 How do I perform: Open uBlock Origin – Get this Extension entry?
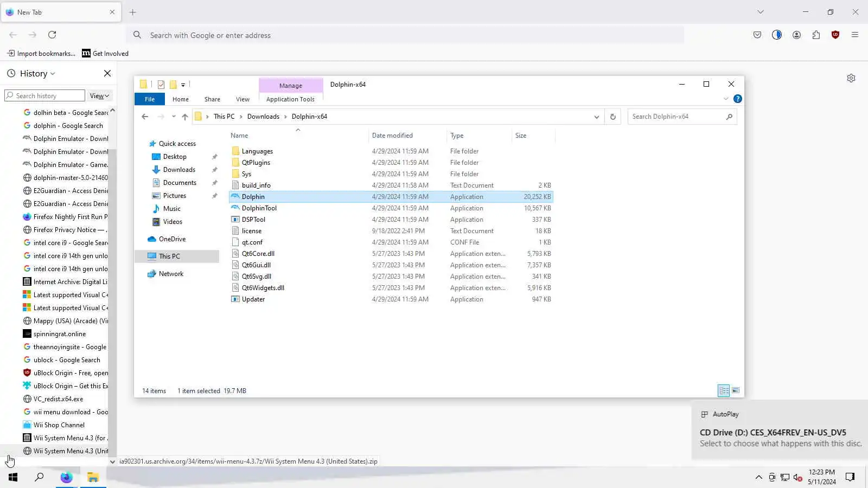(x=65, y=386)
